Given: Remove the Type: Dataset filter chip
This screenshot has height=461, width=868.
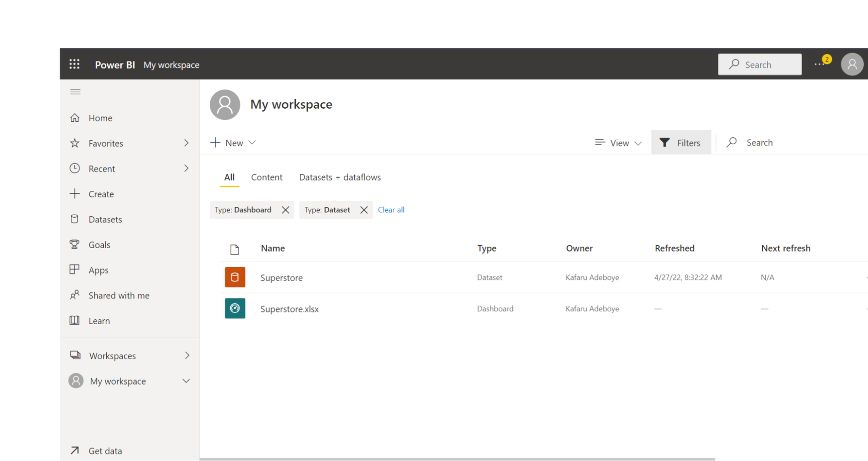Looking at the screenshot, I should click(x=364, y=210).
